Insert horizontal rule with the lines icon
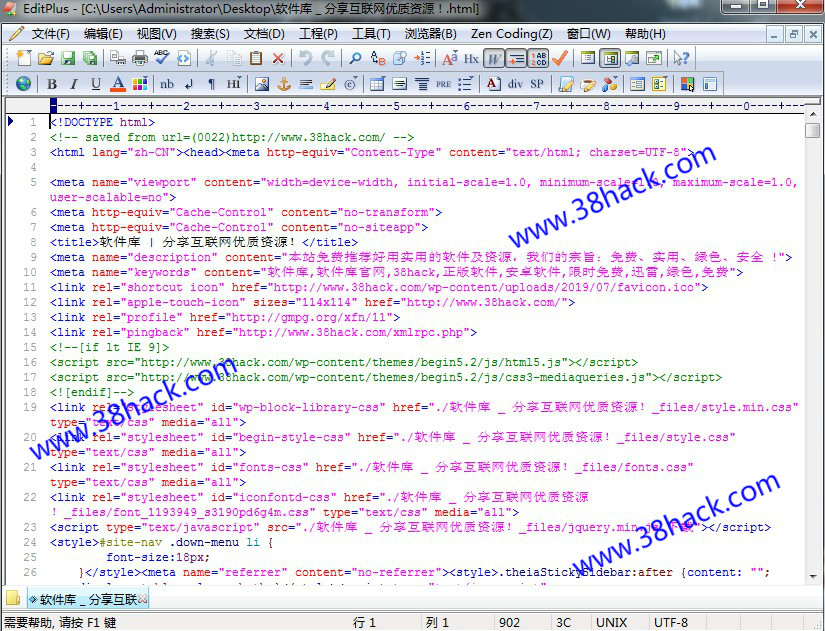825x631 pixels. tap(306, 84)
